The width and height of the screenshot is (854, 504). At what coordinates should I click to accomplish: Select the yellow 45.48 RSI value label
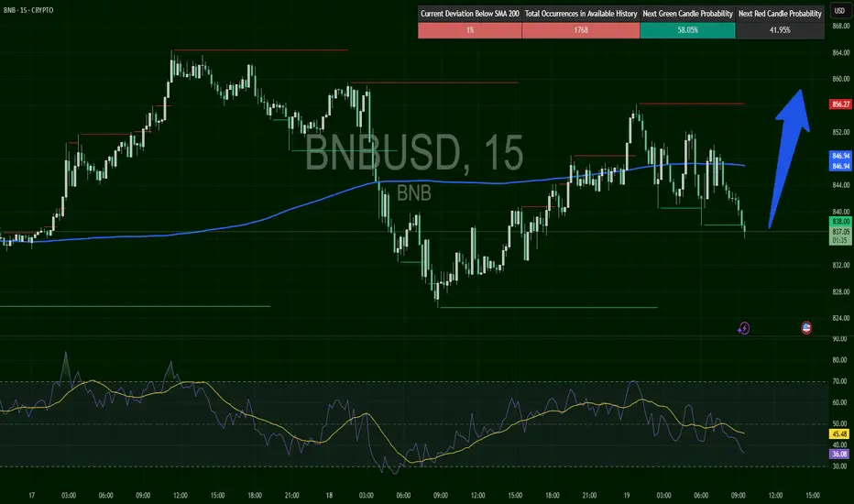tap(839, 433)
